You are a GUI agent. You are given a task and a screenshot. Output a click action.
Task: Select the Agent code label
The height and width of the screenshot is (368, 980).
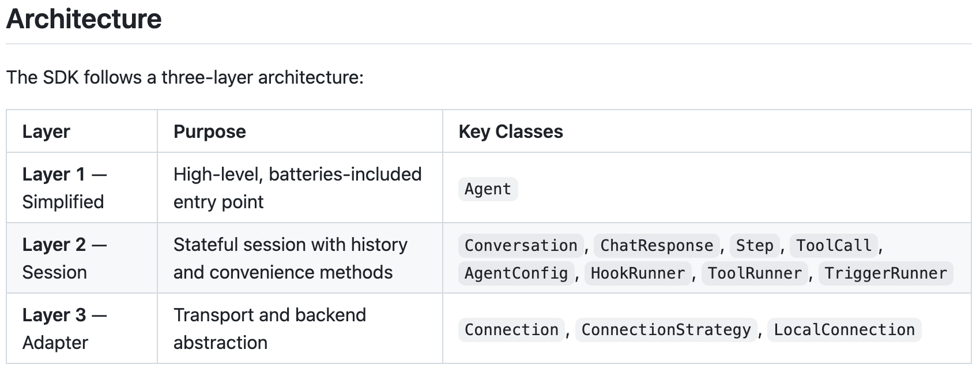[x=488, y=189]
